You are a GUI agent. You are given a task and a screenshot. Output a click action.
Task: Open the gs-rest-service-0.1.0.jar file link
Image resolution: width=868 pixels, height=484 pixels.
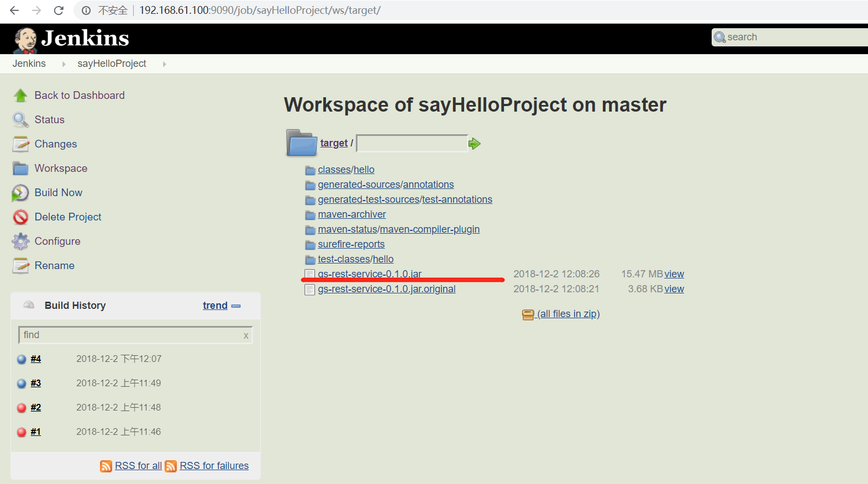370,274
